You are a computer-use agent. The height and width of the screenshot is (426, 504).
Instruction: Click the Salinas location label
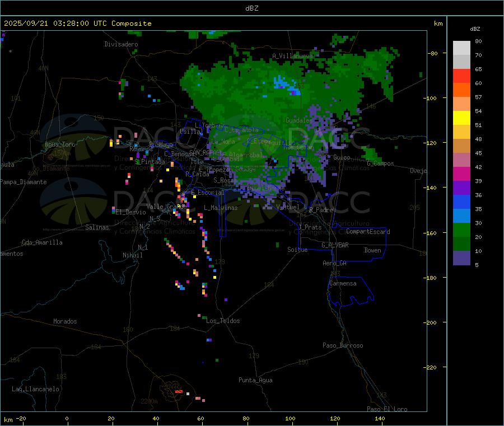[97, 227]
